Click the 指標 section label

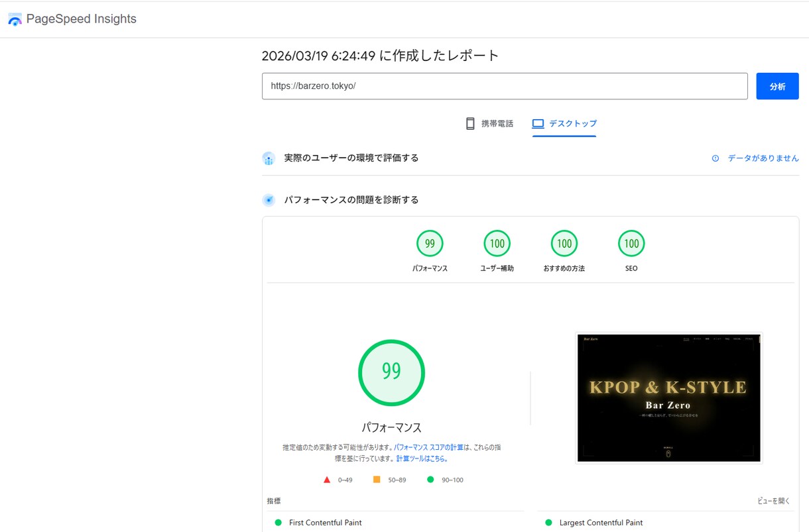click(274, 501)
